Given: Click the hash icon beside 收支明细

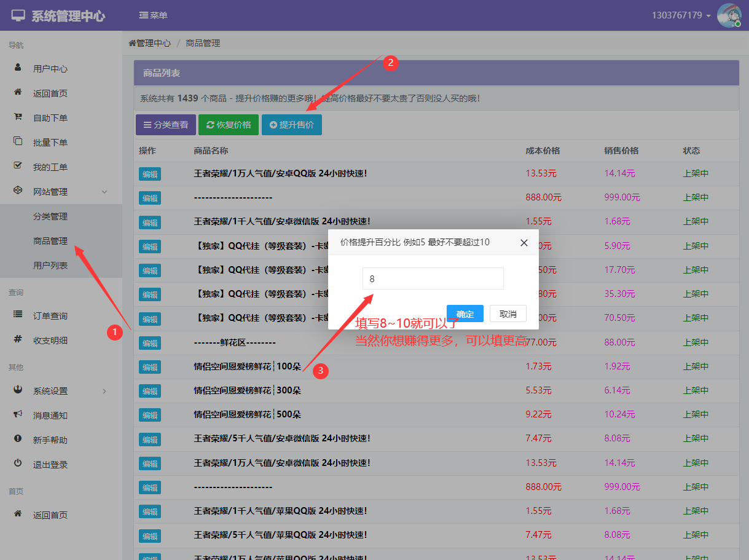Looking at the screenshot, I should pos(18,339).
